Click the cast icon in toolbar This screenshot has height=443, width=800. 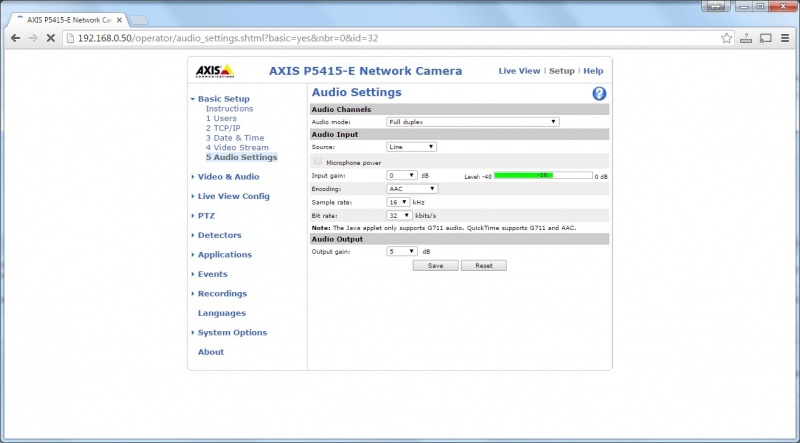click(x=765, y=38)
